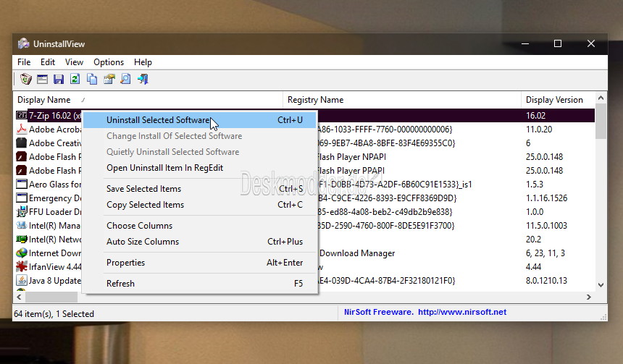Select the Adobe Flash Player NPAPI row

305,157
